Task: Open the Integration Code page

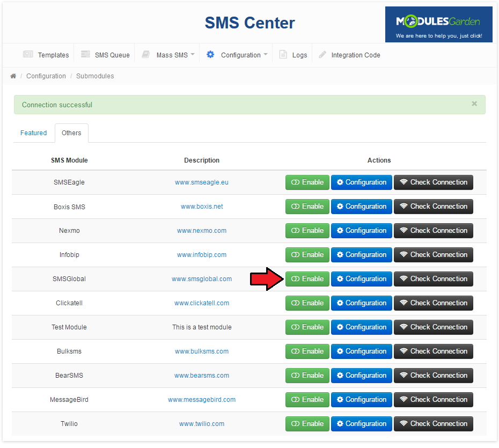Action: [x=356, y=55]
